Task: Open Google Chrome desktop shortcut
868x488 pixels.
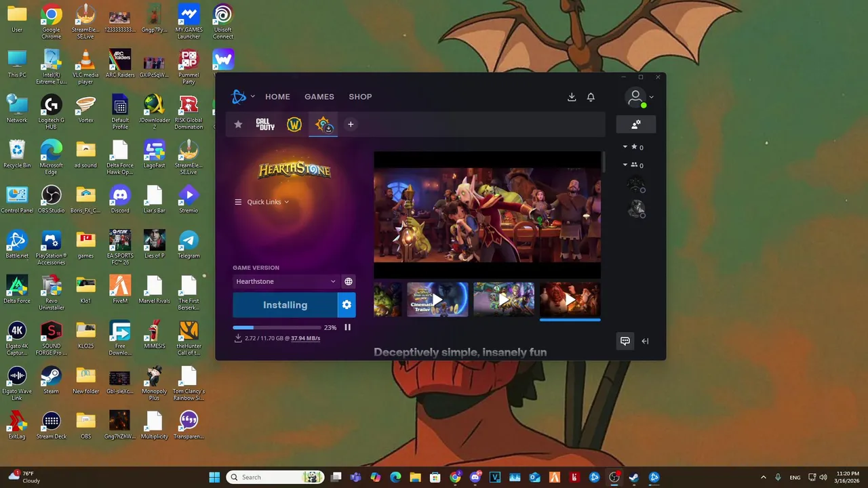Action: click(52, 22)
